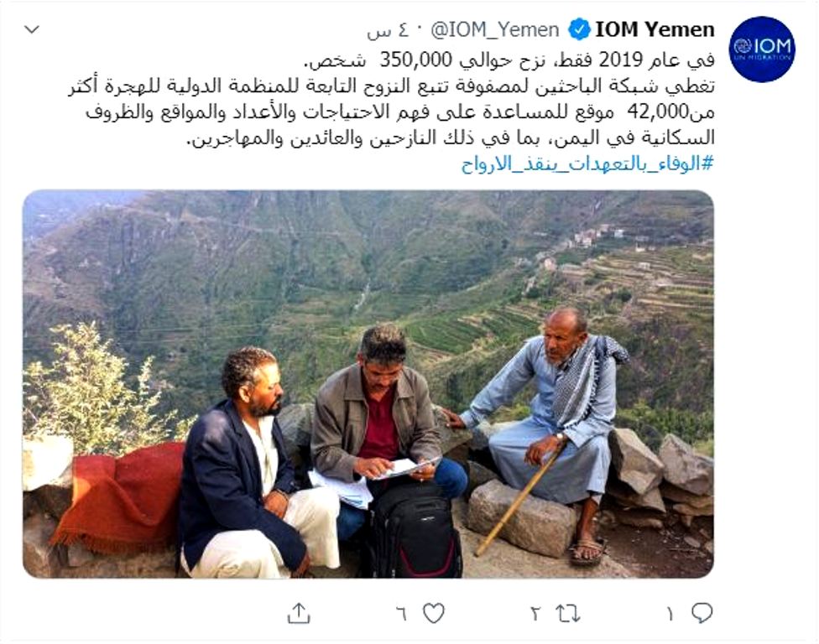This screenshot has height=644, width=819.
Task: Click the tweet line starting with السكانية في اليمن
Action: [x=451, y=138]
